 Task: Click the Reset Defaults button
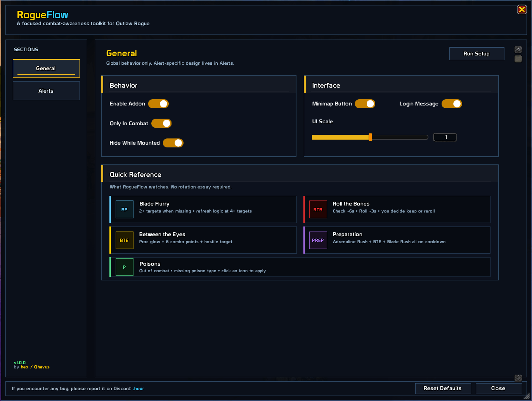443,388
